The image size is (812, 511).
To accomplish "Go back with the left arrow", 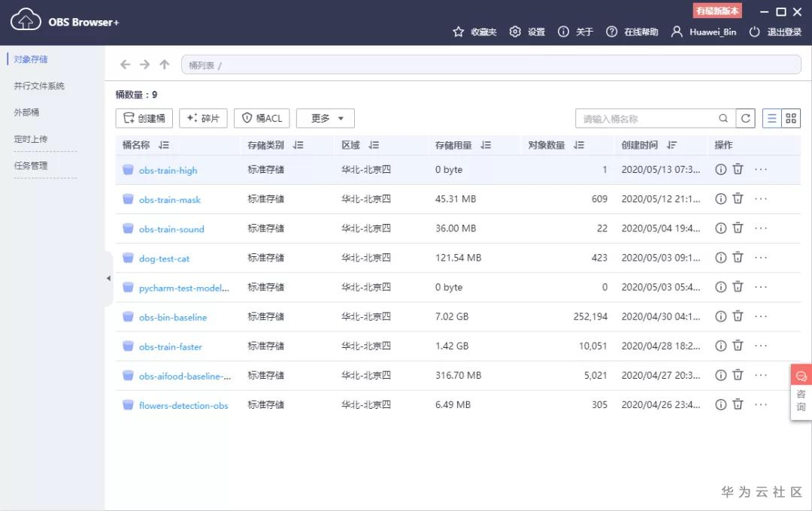I will pyautogui.click(x=126, y=65).
